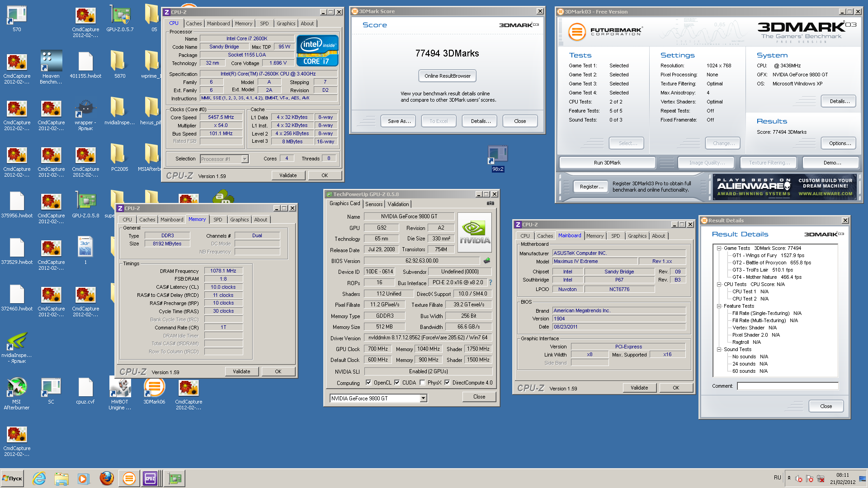Screen dimensions: 868x488
Task: Click the Comment field in Result Details
Action: pos(788,386)
